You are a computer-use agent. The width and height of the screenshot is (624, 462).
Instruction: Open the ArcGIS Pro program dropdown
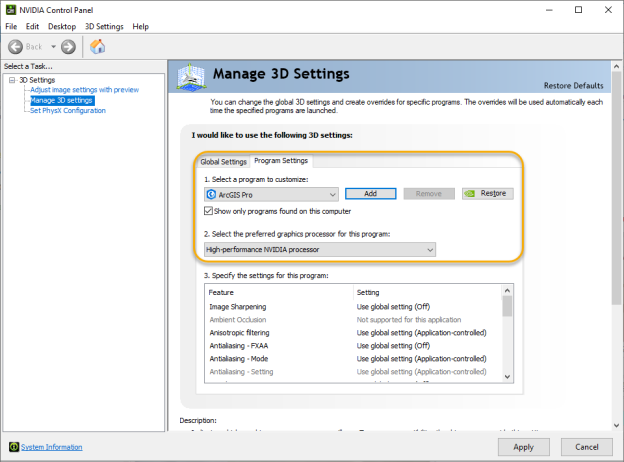[x=332, y=194]
